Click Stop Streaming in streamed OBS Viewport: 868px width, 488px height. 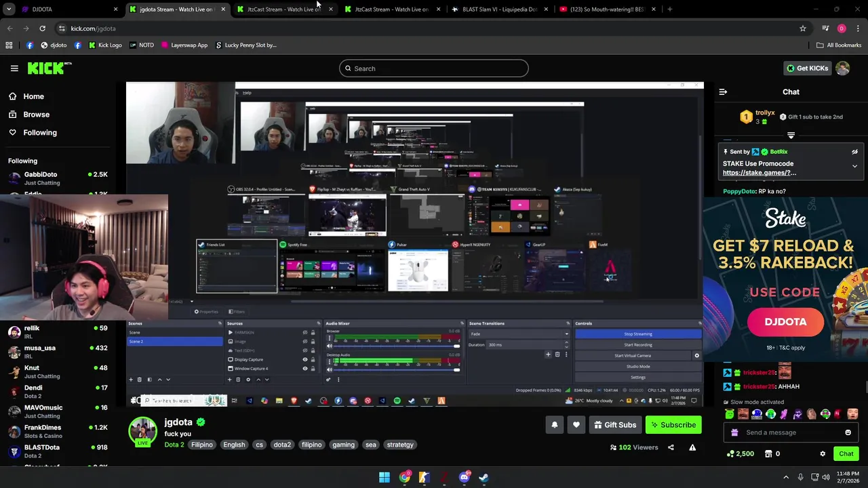point(637,334)
